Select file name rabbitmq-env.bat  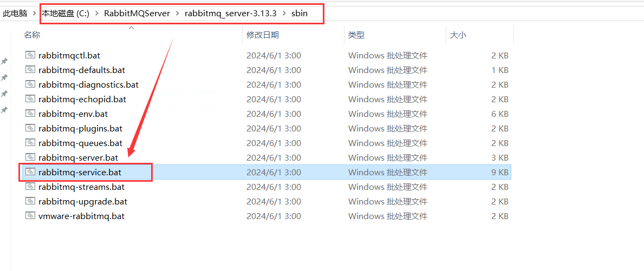(73, 114)
